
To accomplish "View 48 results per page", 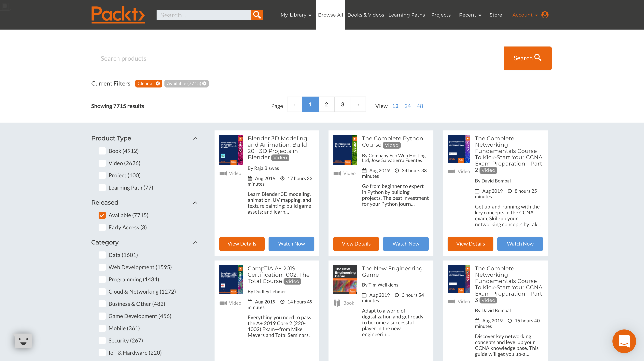I will 420,106.
